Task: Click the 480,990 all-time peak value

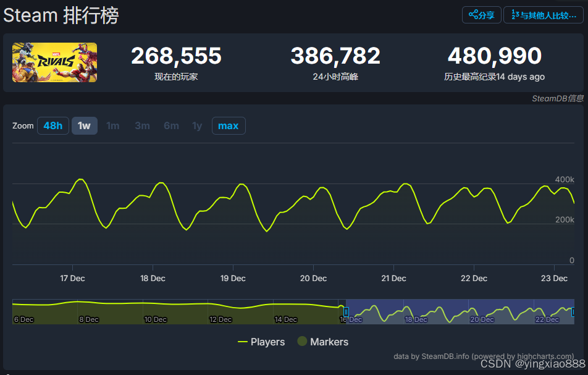Action: 495,56
